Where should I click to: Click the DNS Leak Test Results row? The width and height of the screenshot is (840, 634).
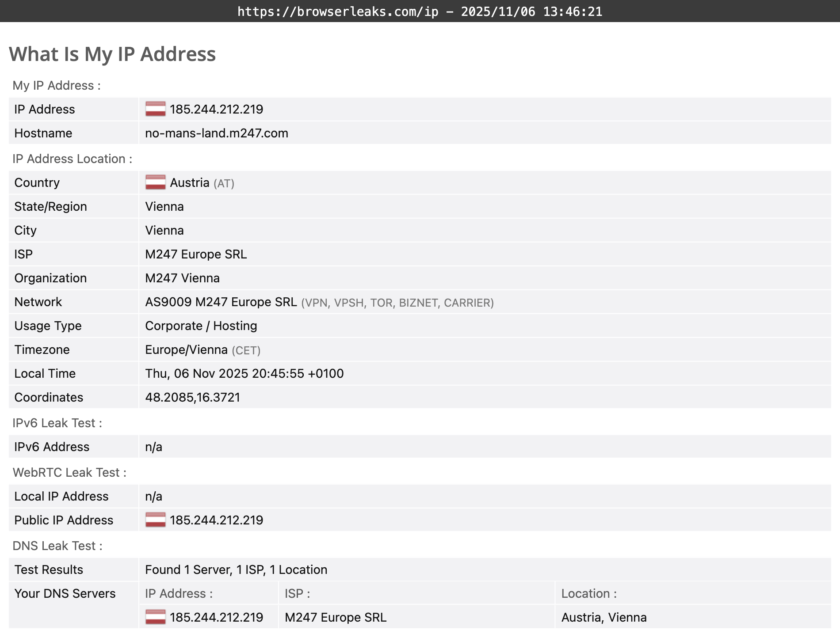[236, 569]
